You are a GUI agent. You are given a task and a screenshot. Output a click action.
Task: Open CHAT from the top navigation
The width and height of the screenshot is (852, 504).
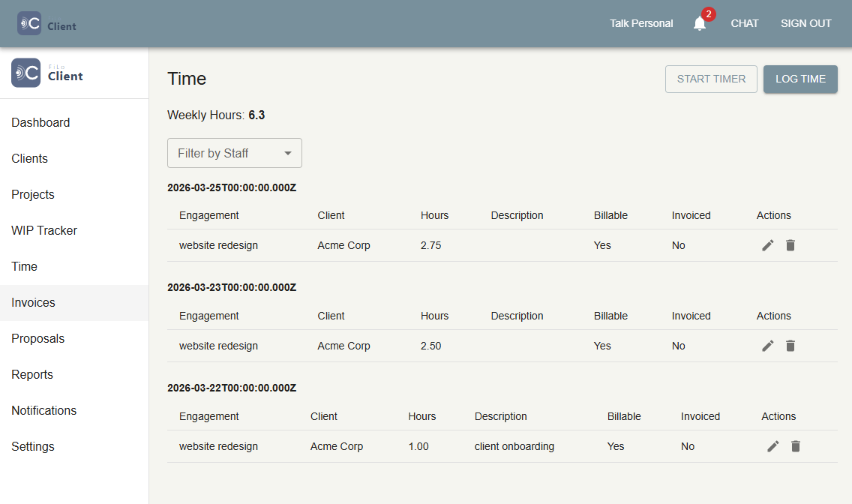[745, 23]
